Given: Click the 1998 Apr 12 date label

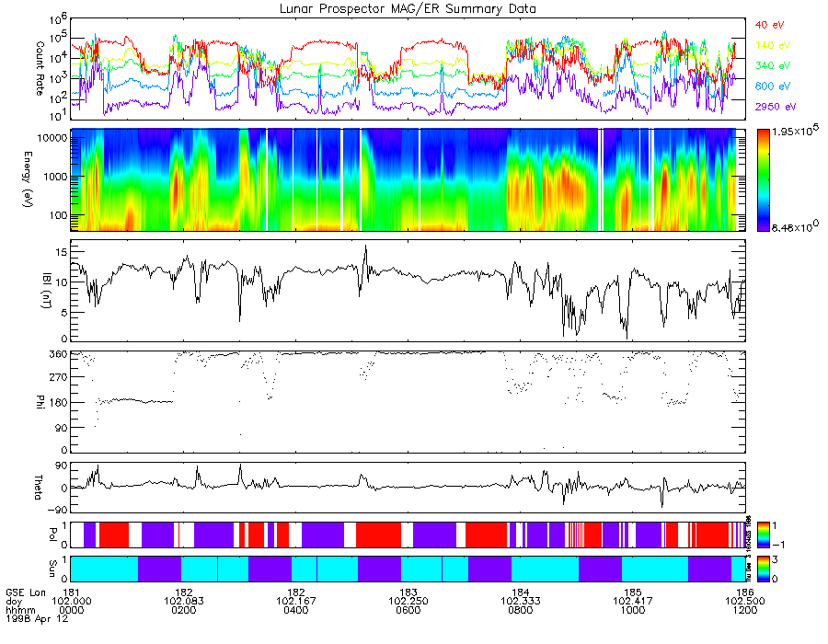Looking at the screenshot, I should [37, 618].
